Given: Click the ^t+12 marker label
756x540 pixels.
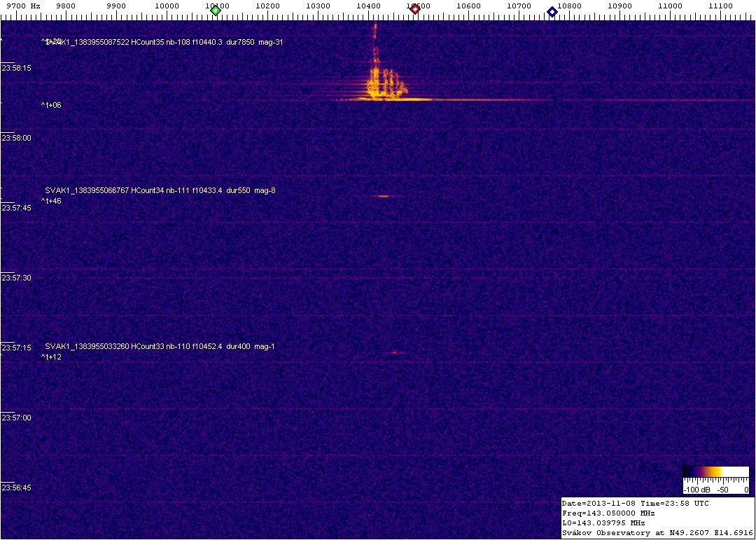Looking at the screenshot, I should click(x=51, y=357).
